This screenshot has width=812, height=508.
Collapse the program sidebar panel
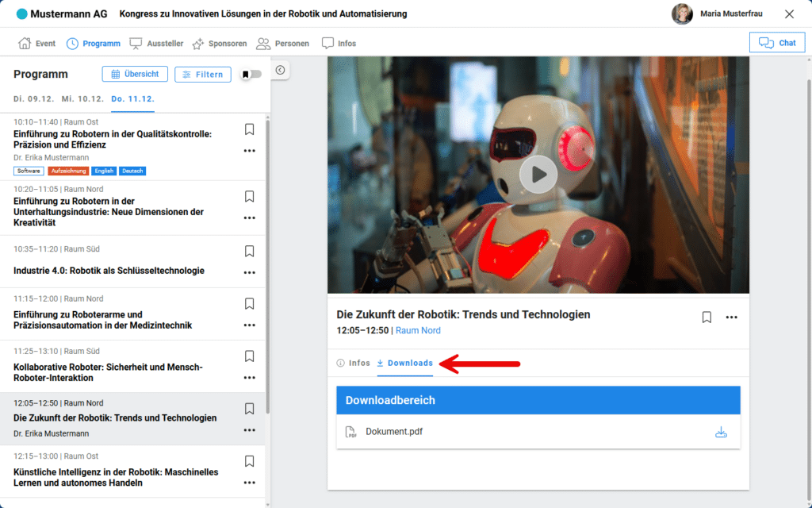tap(281, 70)
